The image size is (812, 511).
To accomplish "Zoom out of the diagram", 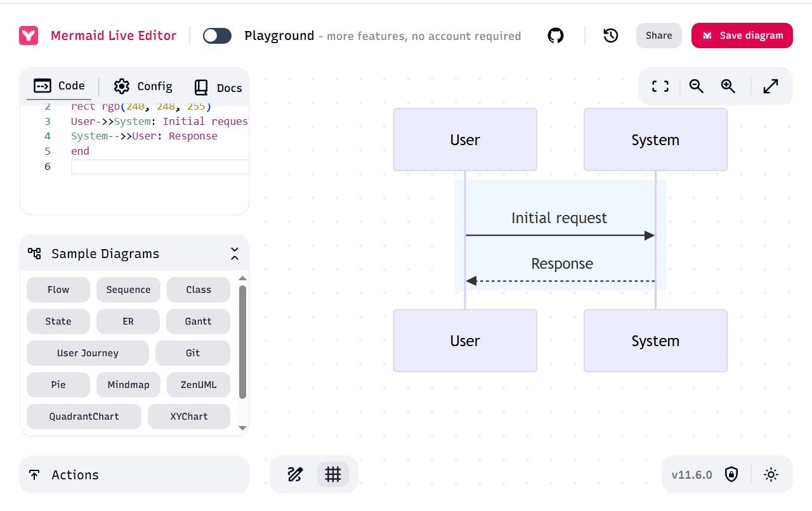I will 697,86.
